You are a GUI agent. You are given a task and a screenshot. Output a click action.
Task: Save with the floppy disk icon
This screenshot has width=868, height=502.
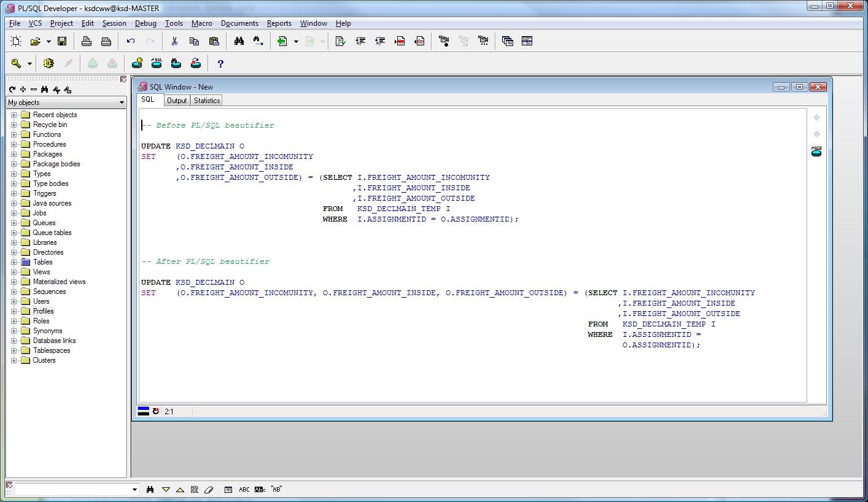(62, 41)
